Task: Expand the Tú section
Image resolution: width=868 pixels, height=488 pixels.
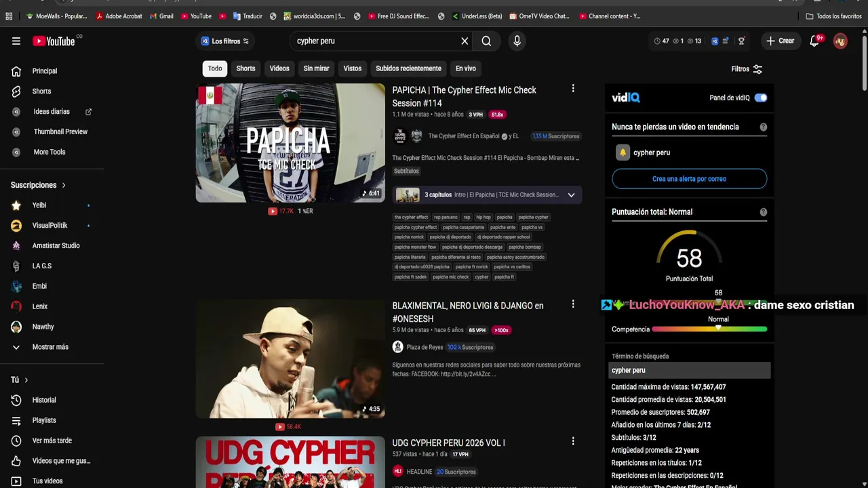Action: coord(19,380)
